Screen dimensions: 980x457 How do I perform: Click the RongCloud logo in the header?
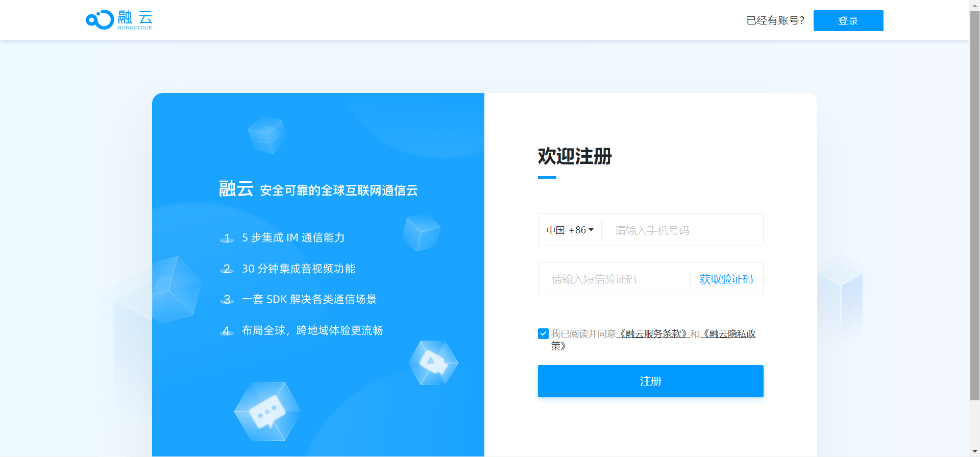click(119, 20)
